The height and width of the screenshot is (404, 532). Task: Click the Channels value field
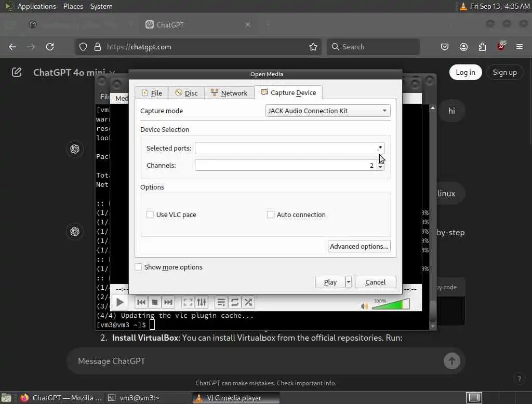pos(286,165)
